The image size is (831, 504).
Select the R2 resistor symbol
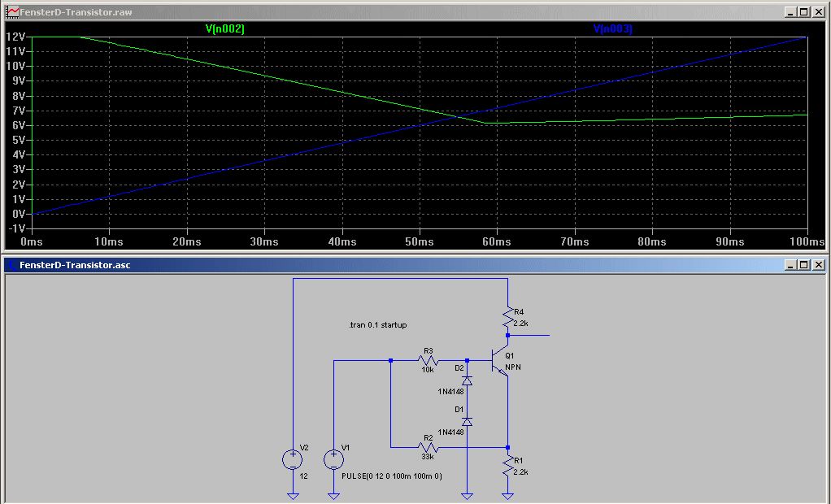[429, 448]
